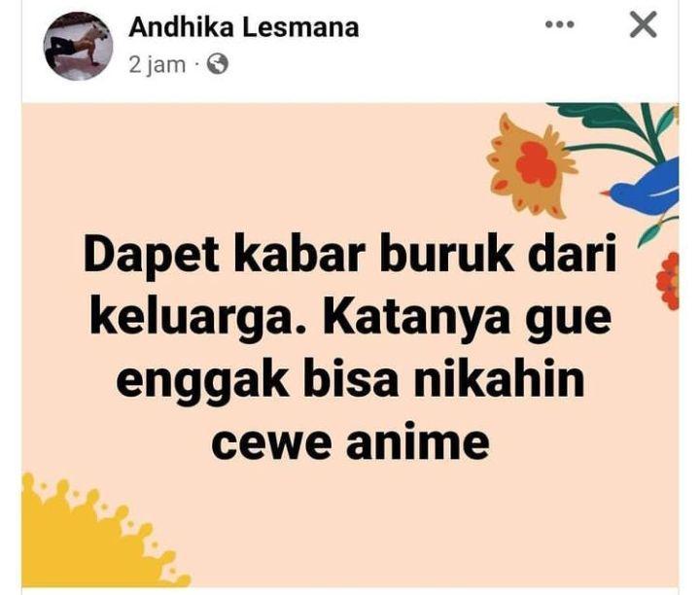Click the red flower on the right edge
Screen dimensions: 700x595
pos(668,281)
